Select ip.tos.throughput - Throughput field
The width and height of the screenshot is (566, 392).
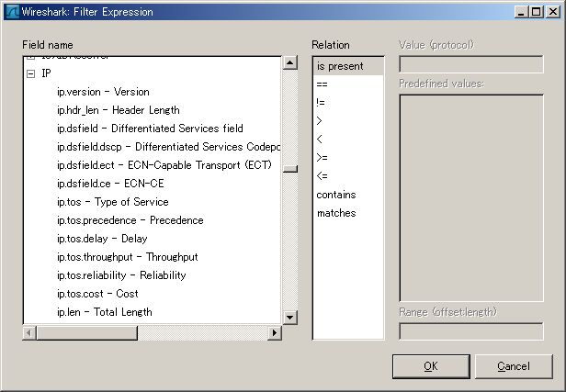pos(127,257)
